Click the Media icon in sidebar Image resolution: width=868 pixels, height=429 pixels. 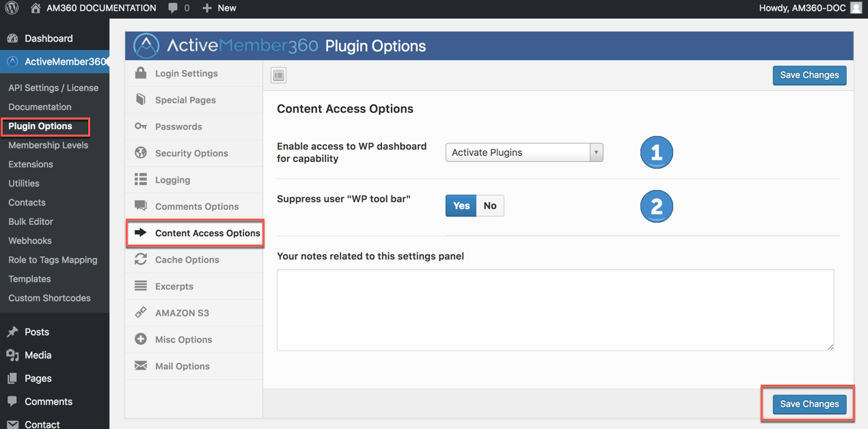(x=12, y=355)
